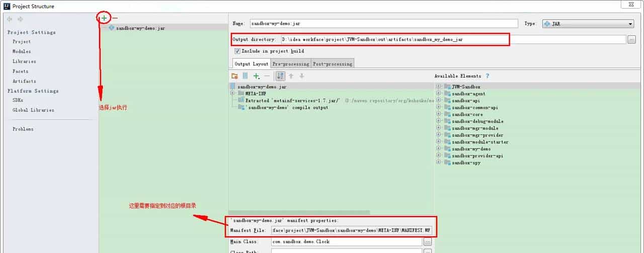The width and height of the screenshot is (644, 253).
Task: Open Libraries settings in the sidebar
Action: click(x=24, y=61)
